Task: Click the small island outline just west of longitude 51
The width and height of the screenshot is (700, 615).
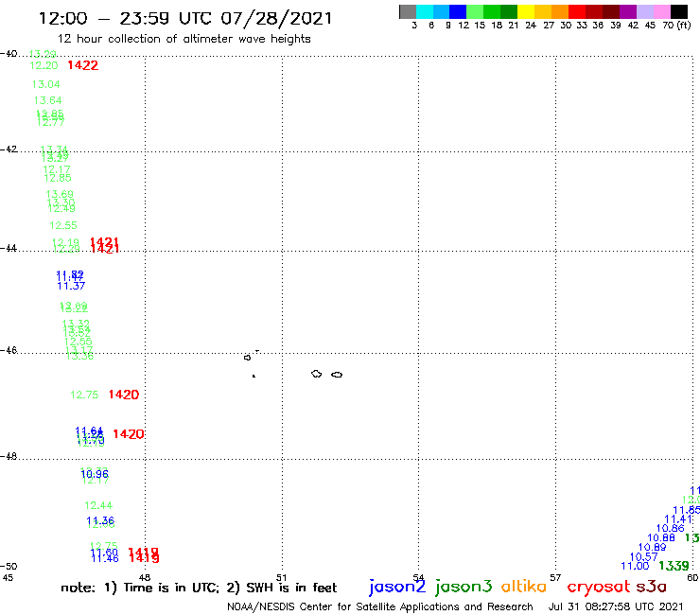Action: [247, 358]
